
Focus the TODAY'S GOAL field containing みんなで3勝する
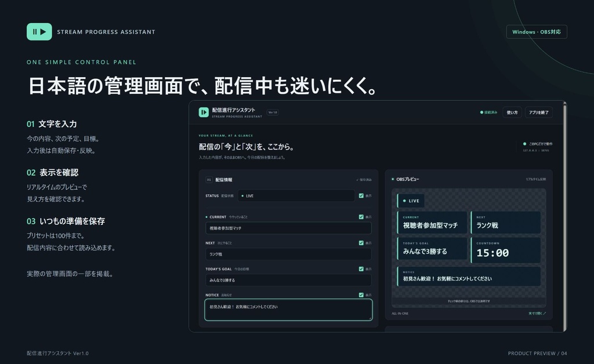coord(288,280)
